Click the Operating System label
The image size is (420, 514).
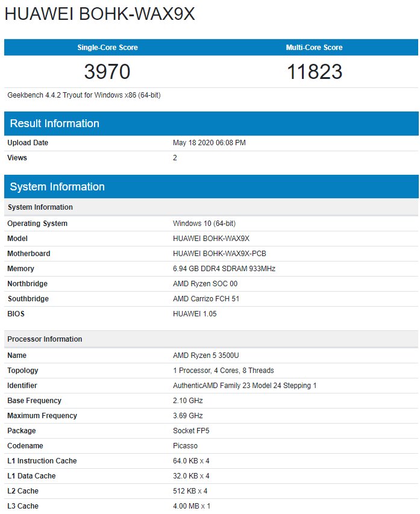click(37, 223)
